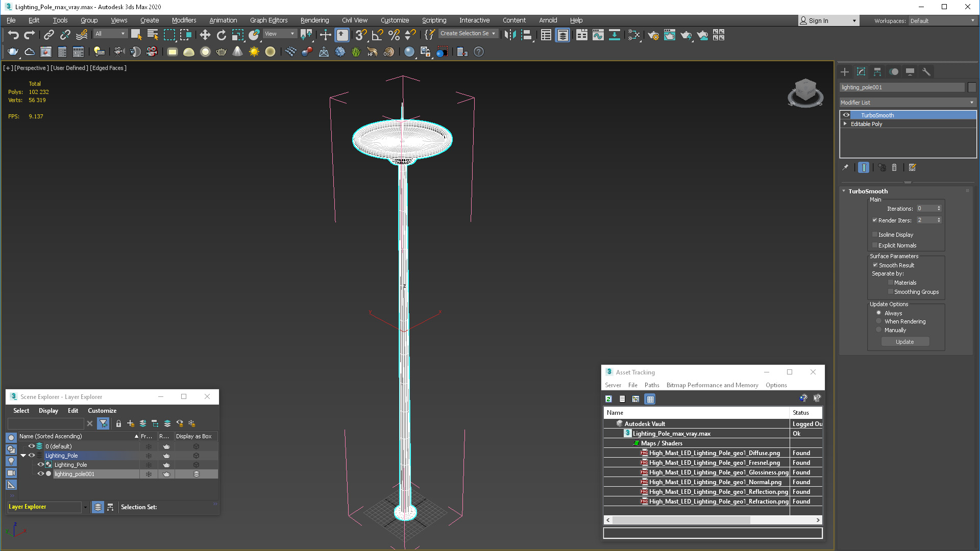Open the Mirror tool
The image size is (980, 551).
pyautogui.click(x=510, y=35)
